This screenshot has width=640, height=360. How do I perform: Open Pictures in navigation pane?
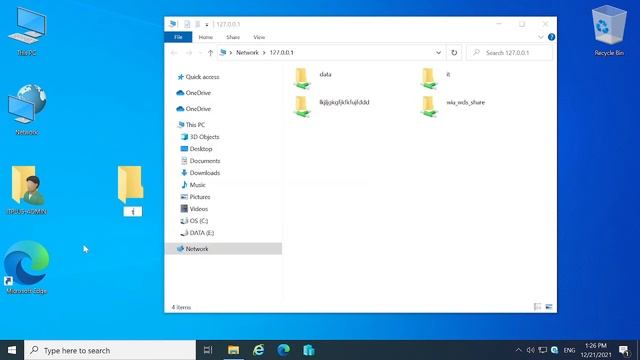click(x=196, y=197)
